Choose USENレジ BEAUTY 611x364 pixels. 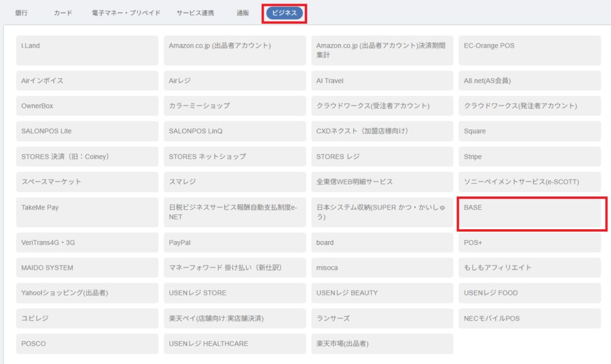click(x=382, y=293)
